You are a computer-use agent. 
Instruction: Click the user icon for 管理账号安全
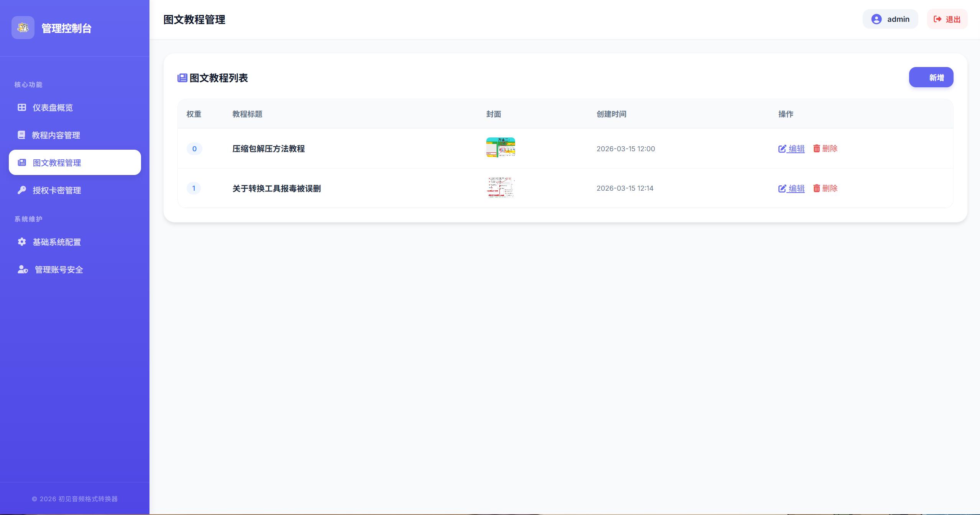(x=22, y=269)
